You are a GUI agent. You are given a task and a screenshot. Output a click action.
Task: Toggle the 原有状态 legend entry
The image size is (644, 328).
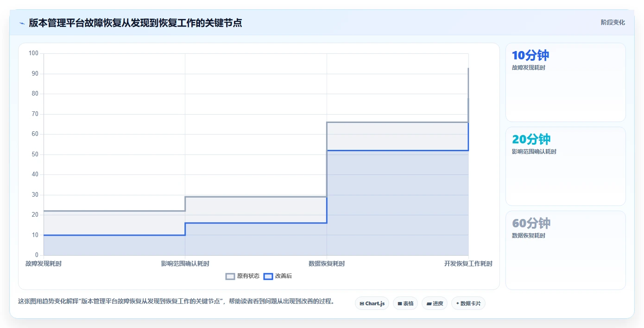pyautogui.click(x=242, y=276)
